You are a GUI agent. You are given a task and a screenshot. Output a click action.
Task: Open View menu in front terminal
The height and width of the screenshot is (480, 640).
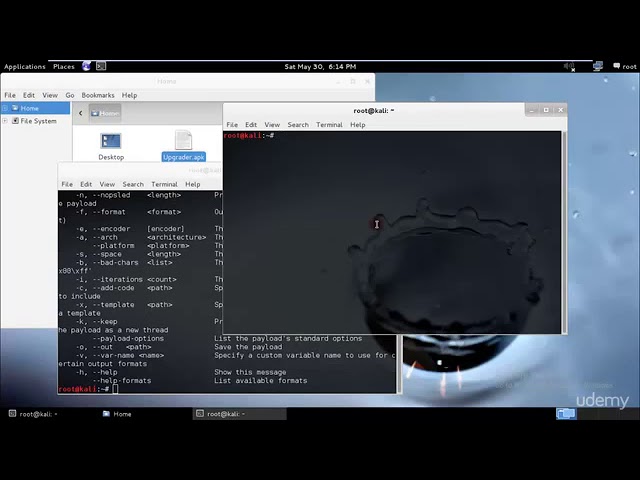coord(272,124)
